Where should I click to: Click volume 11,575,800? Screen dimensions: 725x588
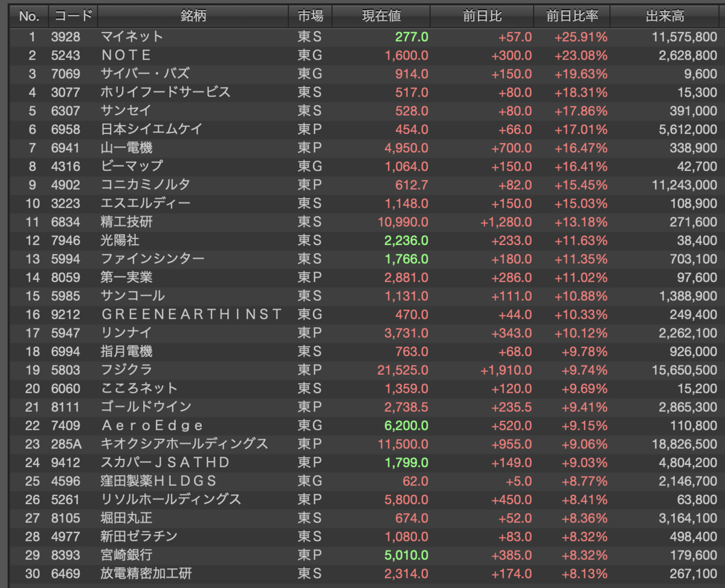[x=685, y=37]
